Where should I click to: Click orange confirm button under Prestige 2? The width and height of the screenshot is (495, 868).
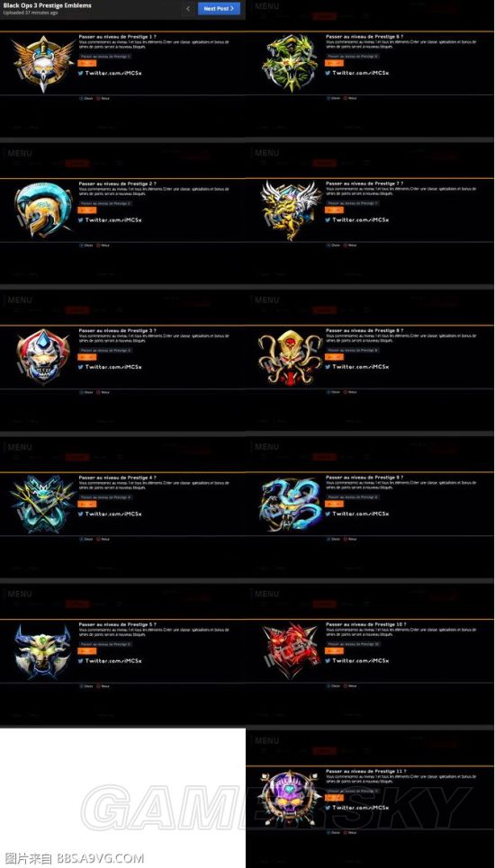87,210
